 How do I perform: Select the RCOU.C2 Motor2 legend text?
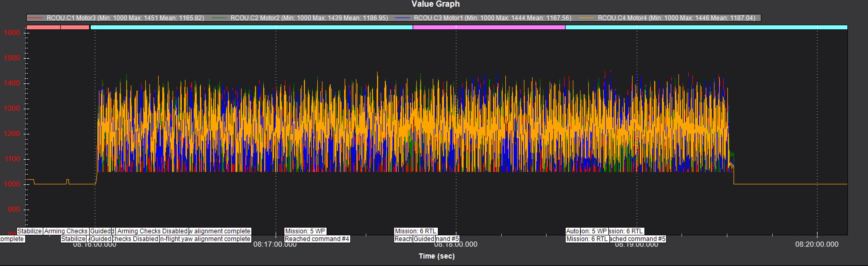309,18
